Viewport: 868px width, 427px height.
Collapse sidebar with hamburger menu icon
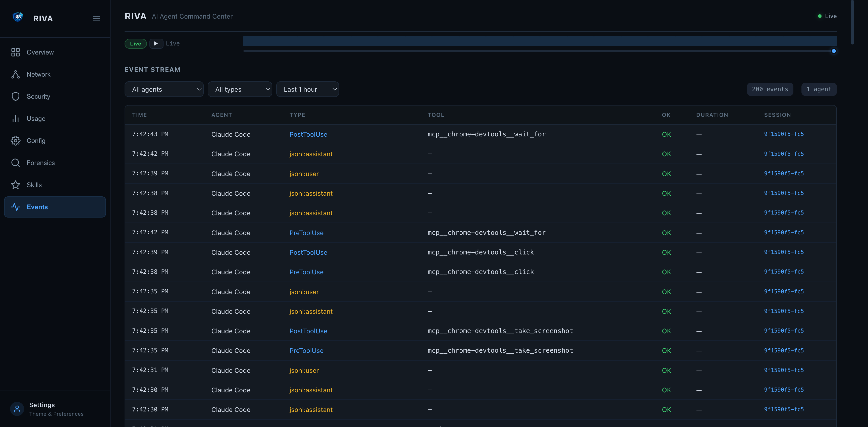tap(96, 19)
